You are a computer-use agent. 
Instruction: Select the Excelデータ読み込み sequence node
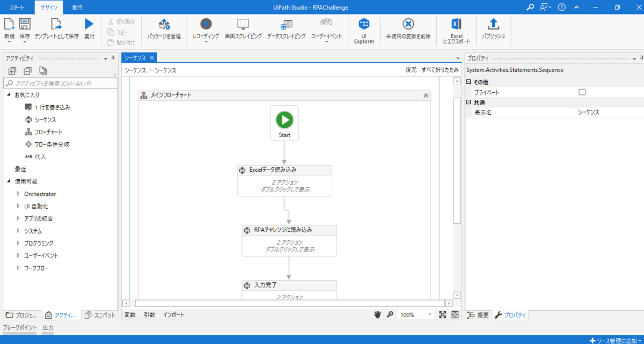pos(284,180)
